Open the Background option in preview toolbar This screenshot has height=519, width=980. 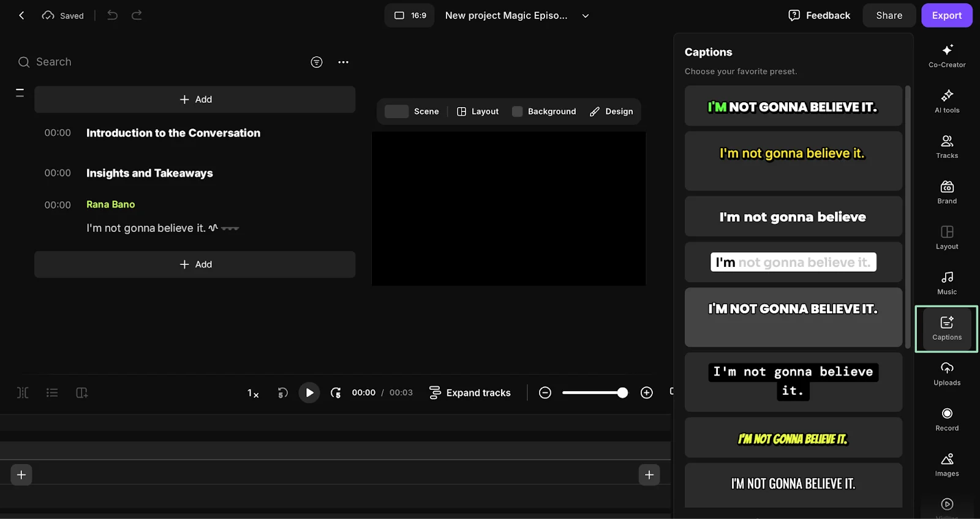pyautogui.click(x=544, y=111)
